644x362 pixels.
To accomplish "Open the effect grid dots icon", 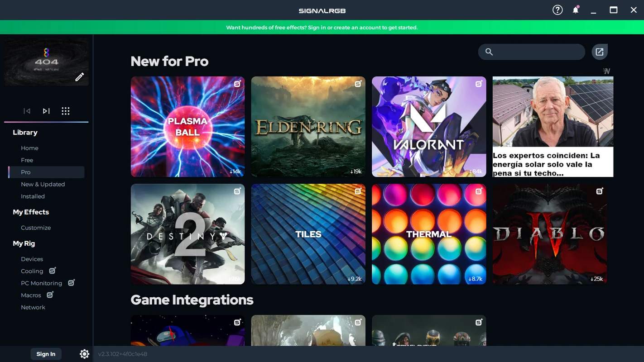I will [66, 111].
